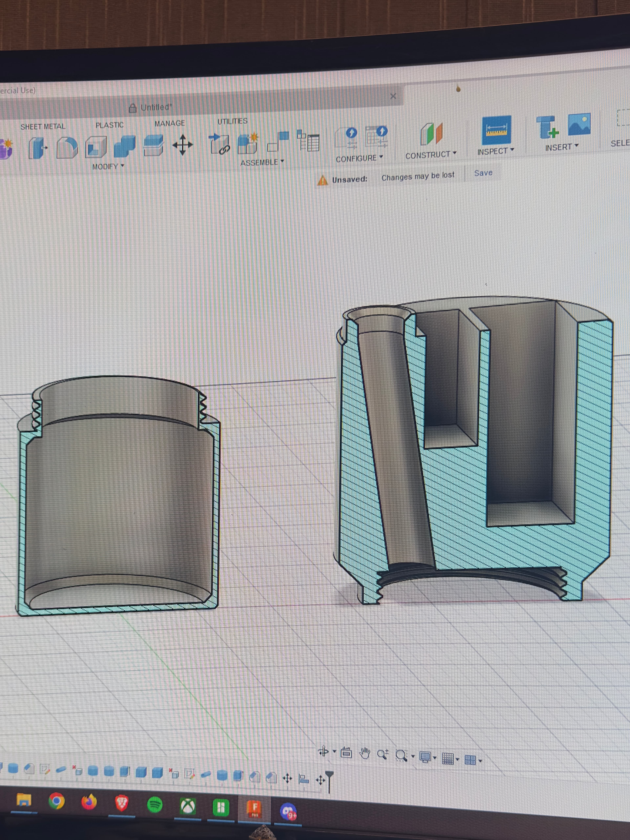Click the Insert Canvas image icon
This screenshot has height=840, width=630.
click(x=579, y=124)
